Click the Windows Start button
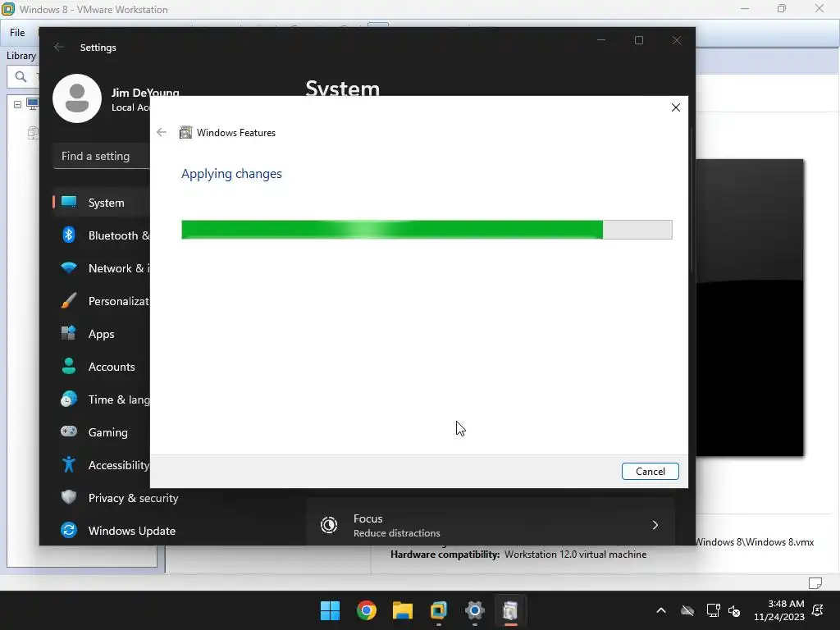 (330, 610)
